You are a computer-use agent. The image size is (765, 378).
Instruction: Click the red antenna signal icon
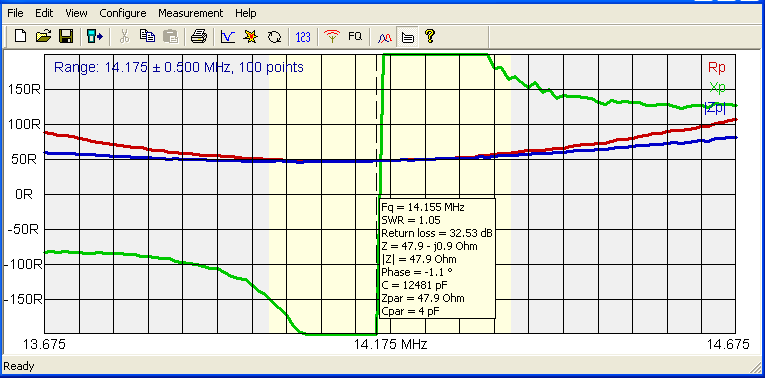point(332,36)
